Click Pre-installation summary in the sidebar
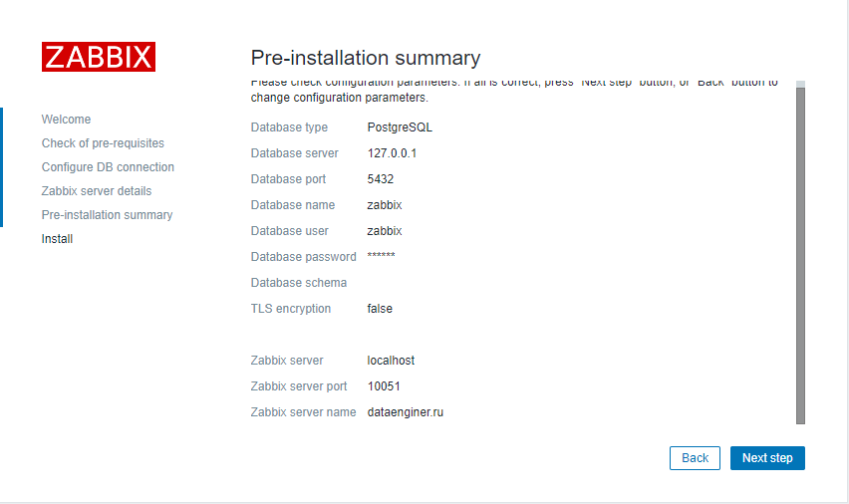This screenshot has width=849, height=504. click(x=107, y=215)
